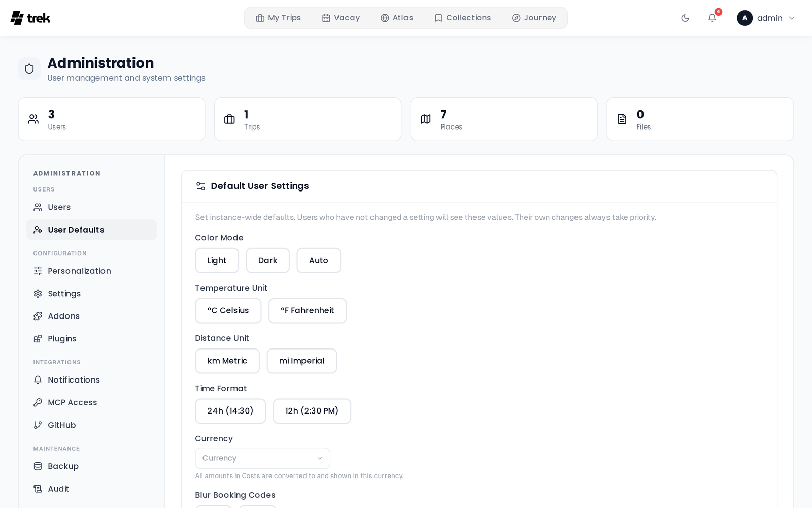Screen dimensions: 812x508
Task: Click the User Defaults sidebar icon
Action: pyautogui.click(x=38, y=230)
